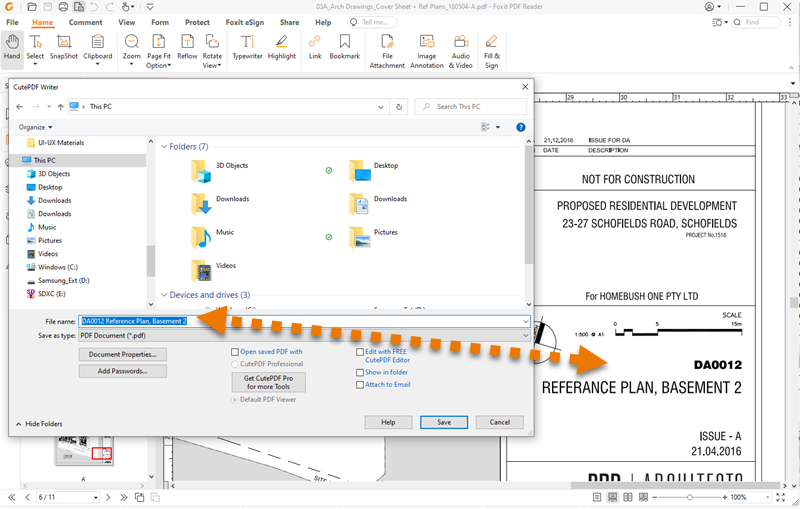The height and width of the screenshot is (509, 800).
Task: Add a Bookmark from the ribbon
Action: pyautogui.click(x=344, y=47)
